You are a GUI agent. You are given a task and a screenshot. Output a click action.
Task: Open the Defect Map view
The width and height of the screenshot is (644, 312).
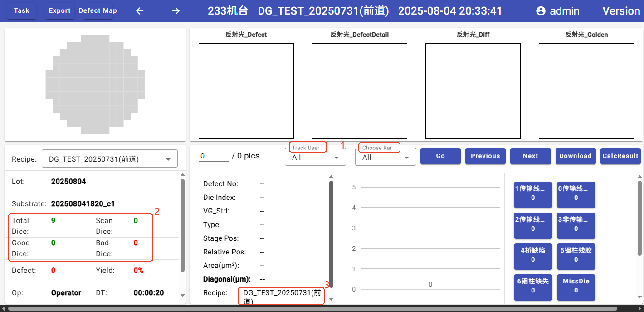98,11
